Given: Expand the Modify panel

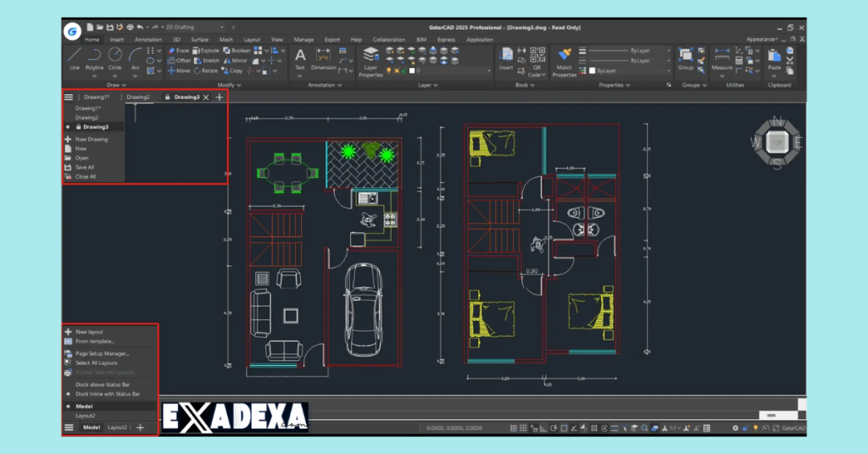Looking at the screenshot, I should [x=229, y=86].
